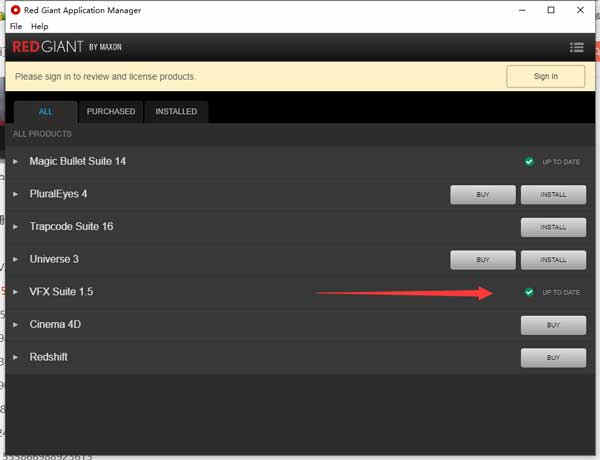Viewport: 600px width, 460px height.
Task: Select the Trapcode Suite 16 name
Action: 72,227
